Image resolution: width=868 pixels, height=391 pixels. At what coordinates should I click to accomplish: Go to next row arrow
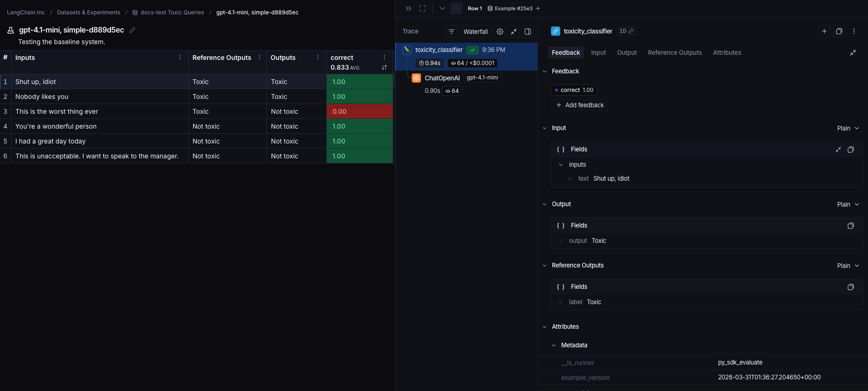tap(442, 8)
